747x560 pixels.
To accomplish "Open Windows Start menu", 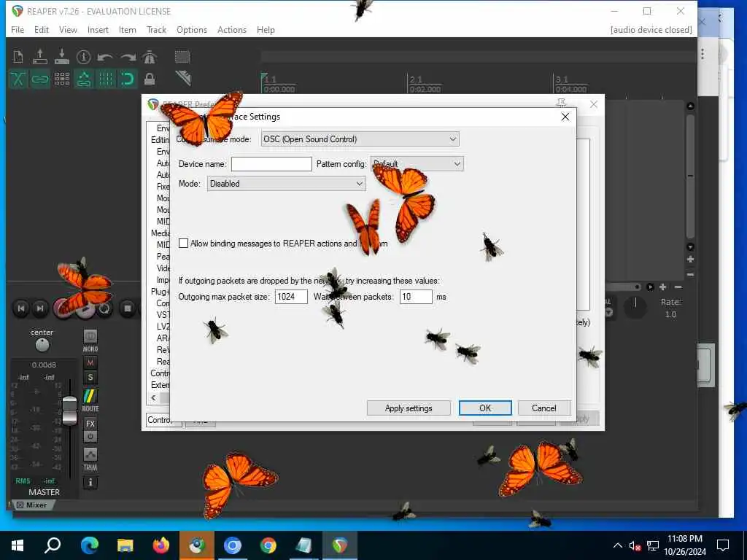I will click(x=18, y=545).
